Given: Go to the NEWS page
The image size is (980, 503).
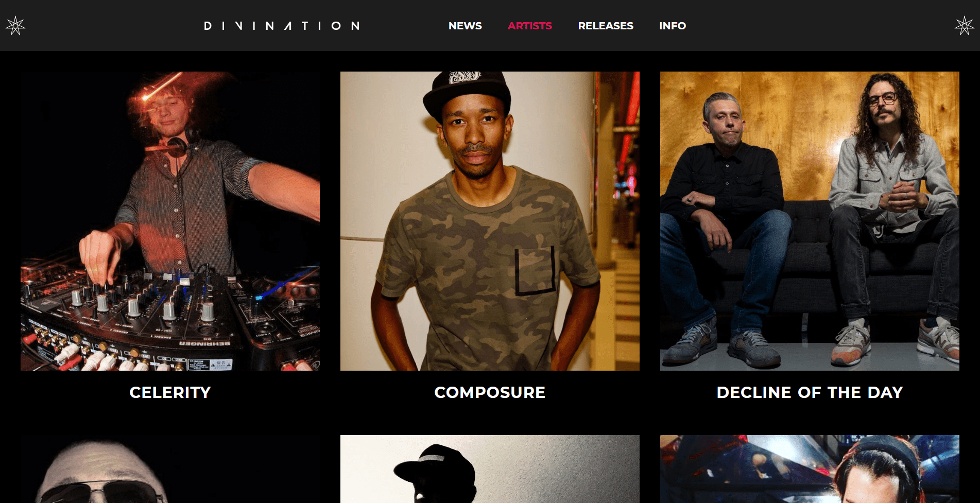Looking at the screenshot, I should [x=465, y=26].
